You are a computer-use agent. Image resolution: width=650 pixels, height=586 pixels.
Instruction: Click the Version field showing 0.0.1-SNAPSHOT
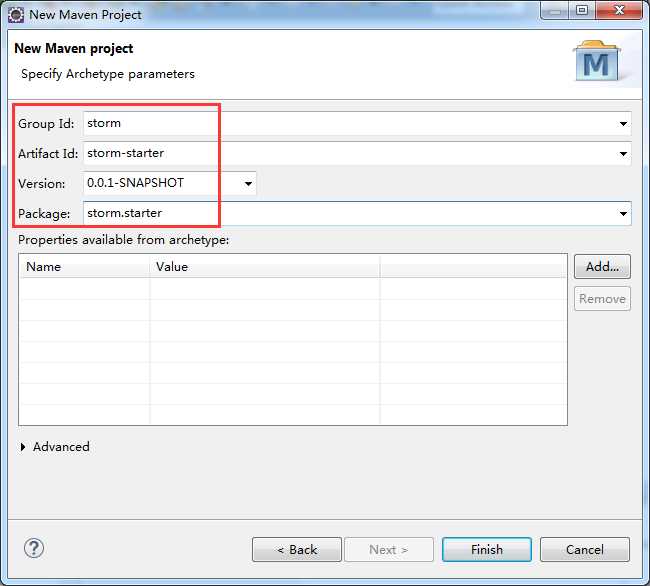[170, 183]
